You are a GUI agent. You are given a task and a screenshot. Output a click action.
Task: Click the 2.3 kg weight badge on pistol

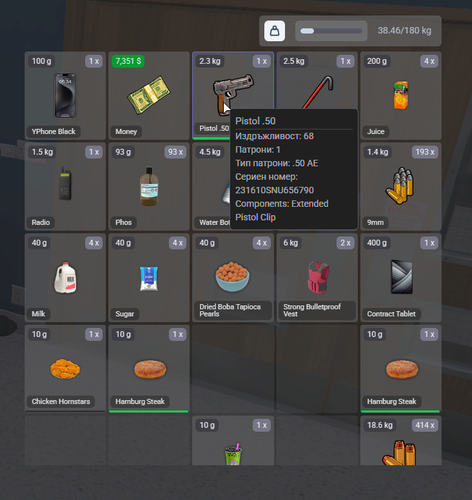coord(210,61)
